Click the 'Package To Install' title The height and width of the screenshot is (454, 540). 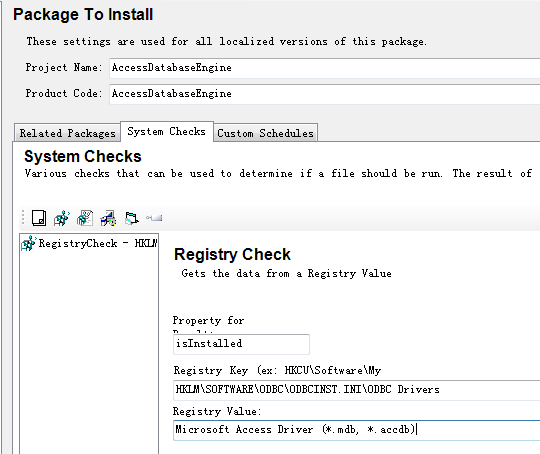[83, 14]
